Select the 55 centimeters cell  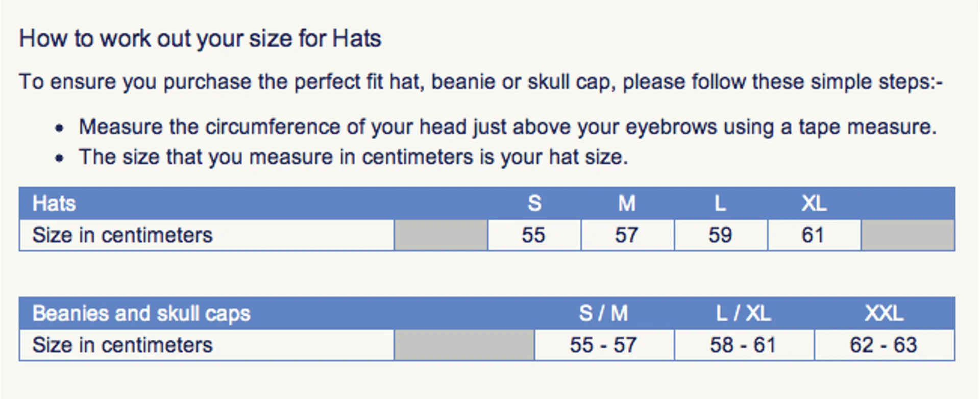pyautogui.click(x=534, y=235)
